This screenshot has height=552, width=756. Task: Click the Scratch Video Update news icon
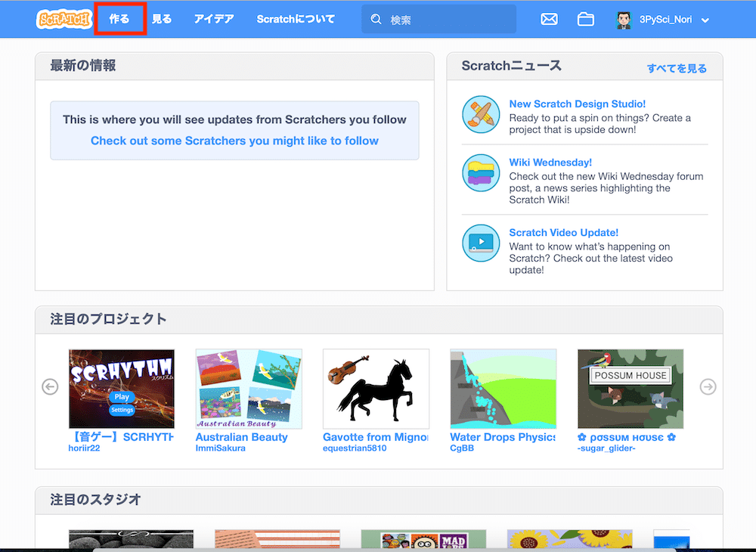(x=481, y=243)
